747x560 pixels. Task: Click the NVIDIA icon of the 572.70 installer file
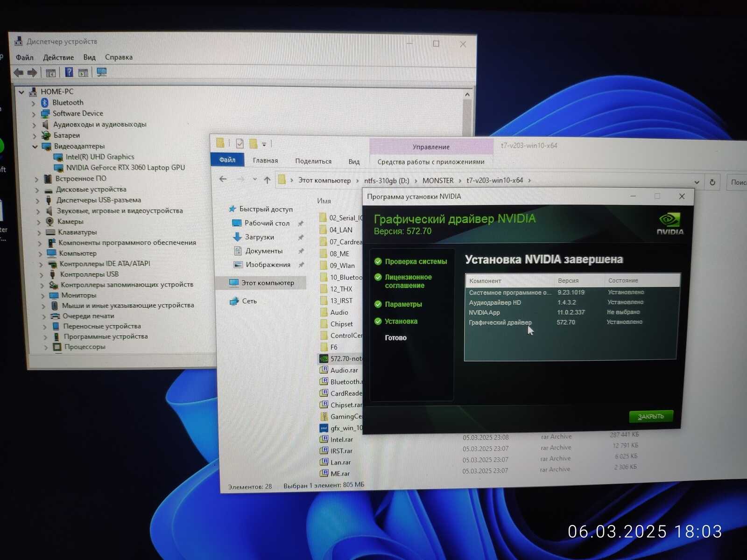324,359
